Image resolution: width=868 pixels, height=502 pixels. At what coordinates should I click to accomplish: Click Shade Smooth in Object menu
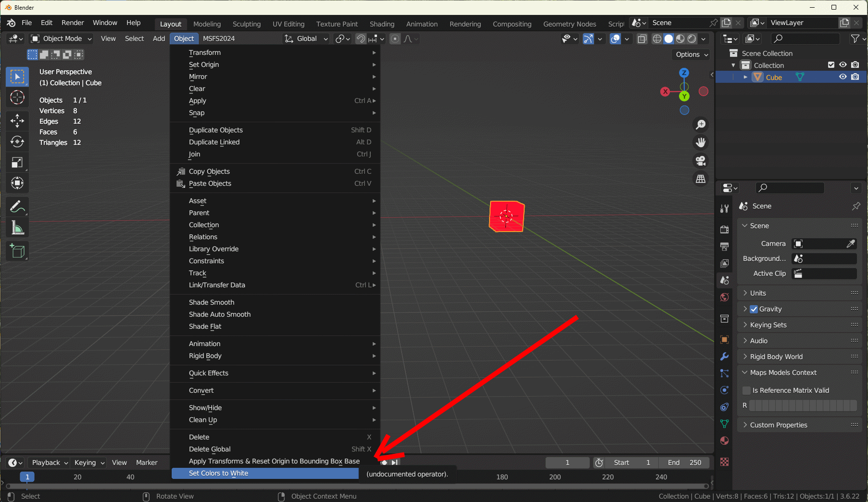212,302
